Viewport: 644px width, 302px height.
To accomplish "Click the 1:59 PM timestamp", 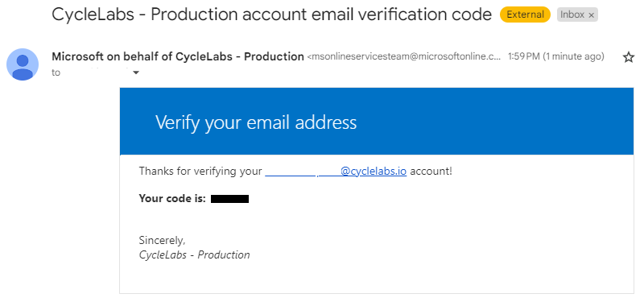I will tap(524, 56).
